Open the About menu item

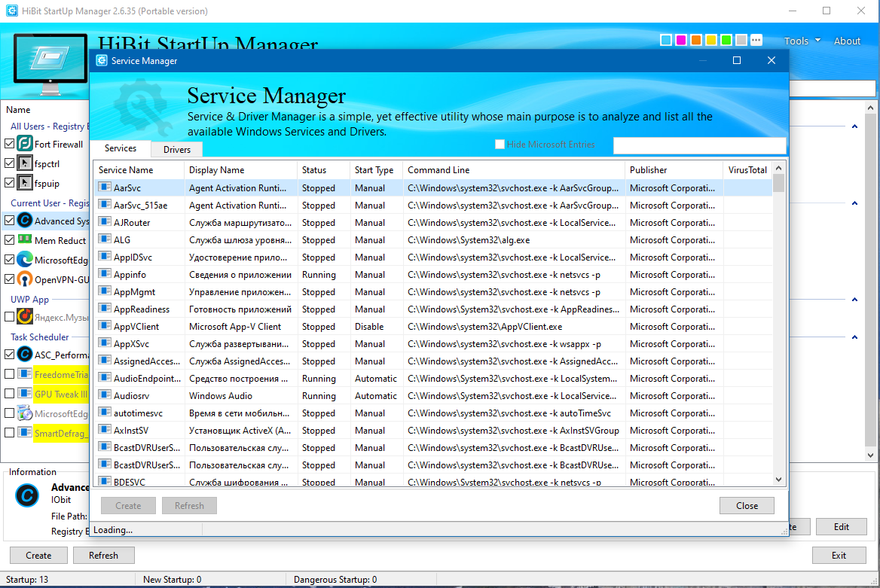tap(847, 41)
